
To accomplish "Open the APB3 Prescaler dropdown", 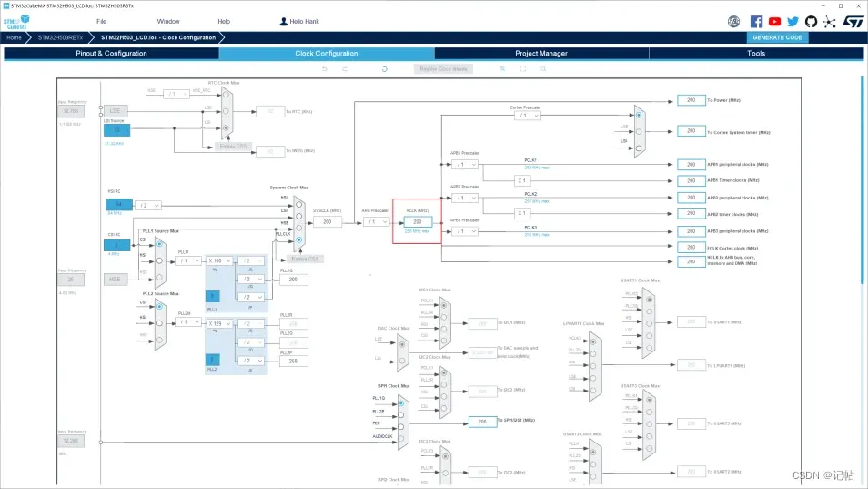I will point(464,231).
